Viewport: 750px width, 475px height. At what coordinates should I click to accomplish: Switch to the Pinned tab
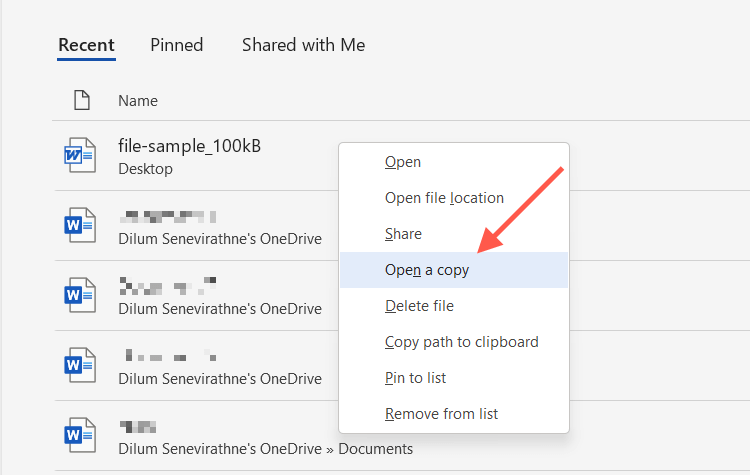click(x=177, y=45)
